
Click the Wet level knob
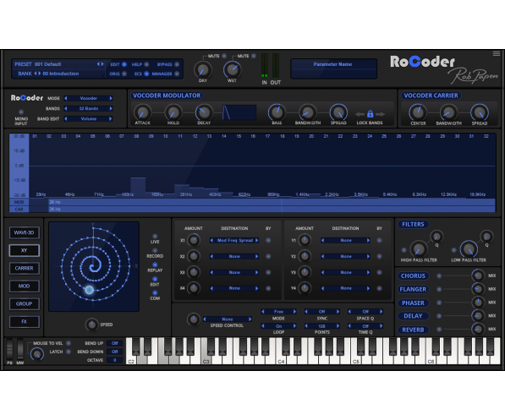click(233, 69)
